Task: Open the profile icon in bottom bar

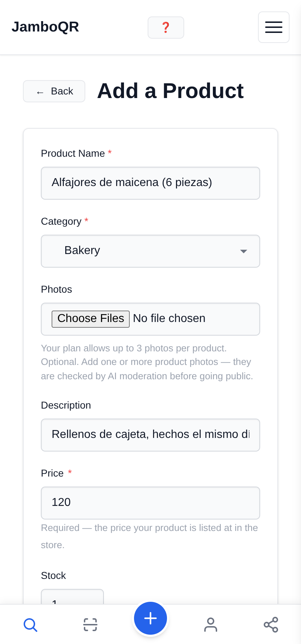Action: [x=211, y=625]
